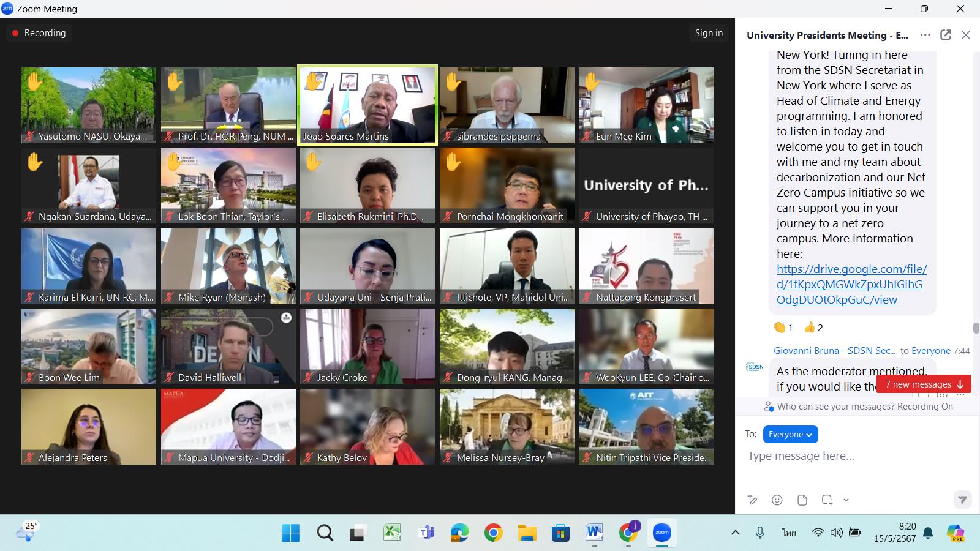This screenshot has width=980, height=551.
Task: Open the emoji picker in chat
Action: tap(777, 500)
